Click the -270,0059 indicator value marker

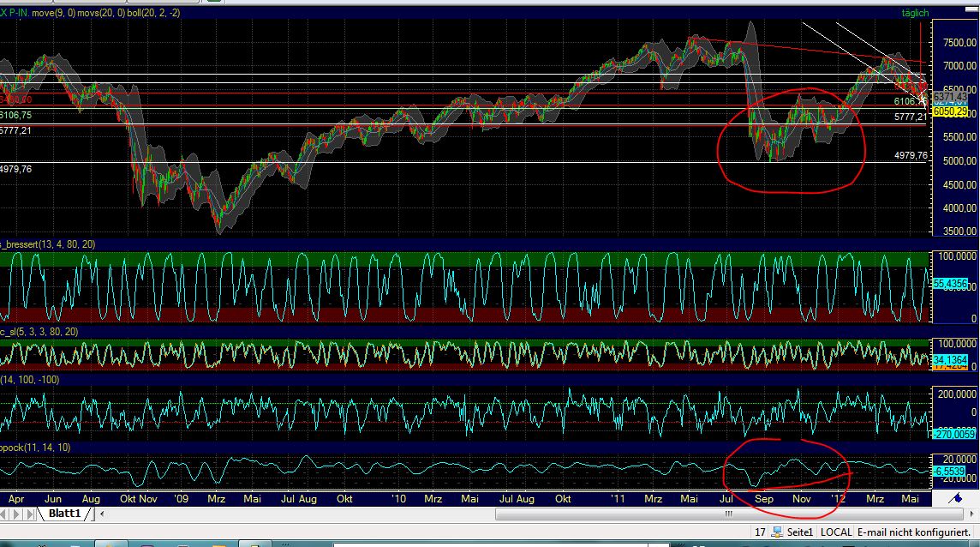click(x=953, y=433)
